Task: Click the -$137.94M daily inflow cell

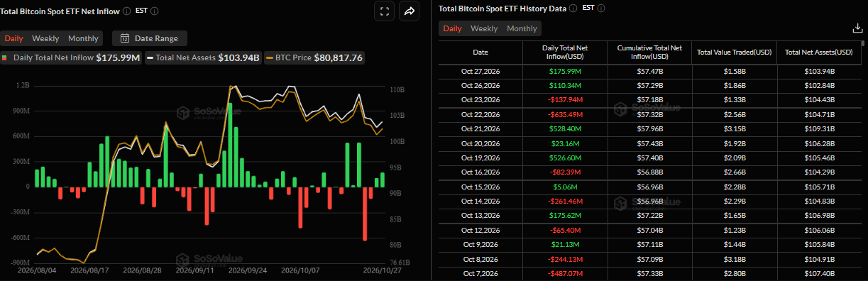Action: point(565,99)
